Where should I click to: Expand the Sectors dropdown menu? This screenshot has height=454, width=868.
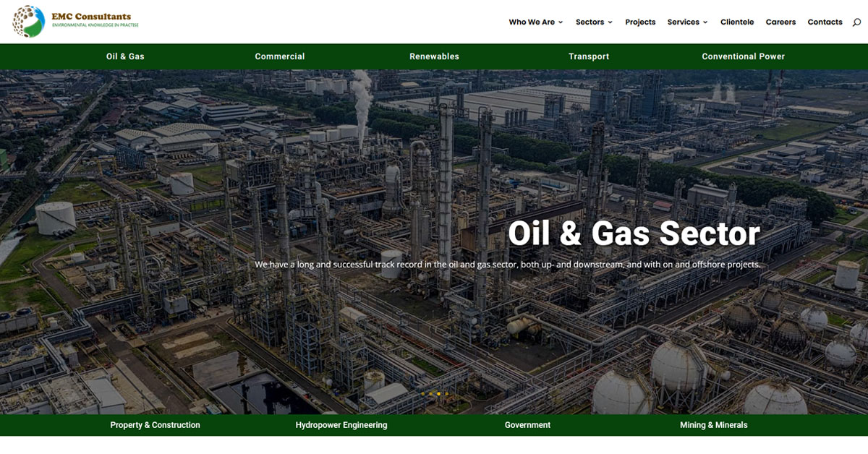coord(594,22)
